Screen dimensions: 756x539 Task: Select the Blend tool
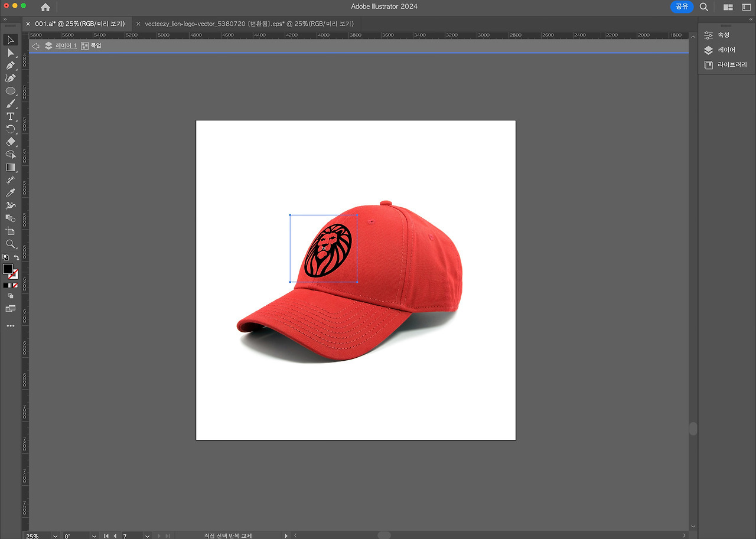[10, 218]
